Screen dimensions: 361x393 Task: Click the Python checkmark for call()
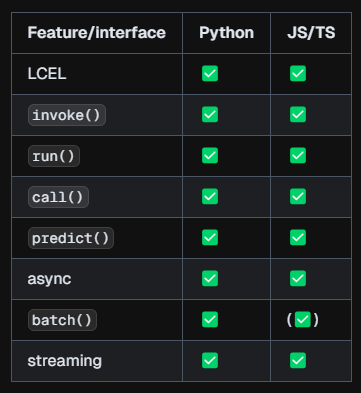pyautogui.click(x=210, y=196)
